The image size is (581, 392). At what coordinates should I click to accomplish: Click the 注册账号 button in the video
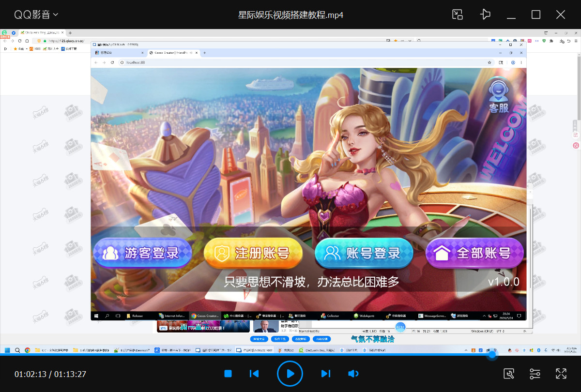253,253
